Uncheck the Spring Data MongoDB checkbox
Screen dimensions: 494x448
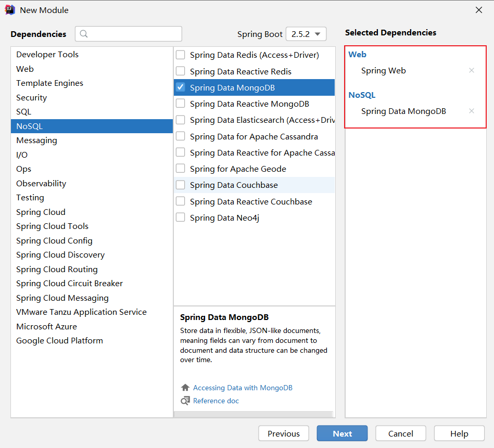click(181, 87)
